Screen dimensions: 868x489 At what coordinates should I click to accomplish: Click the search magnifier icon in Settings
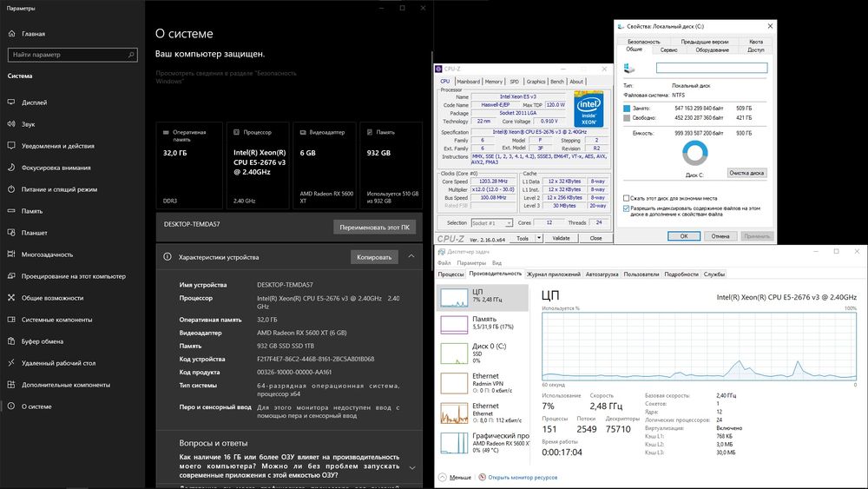(x=131, y=54)
